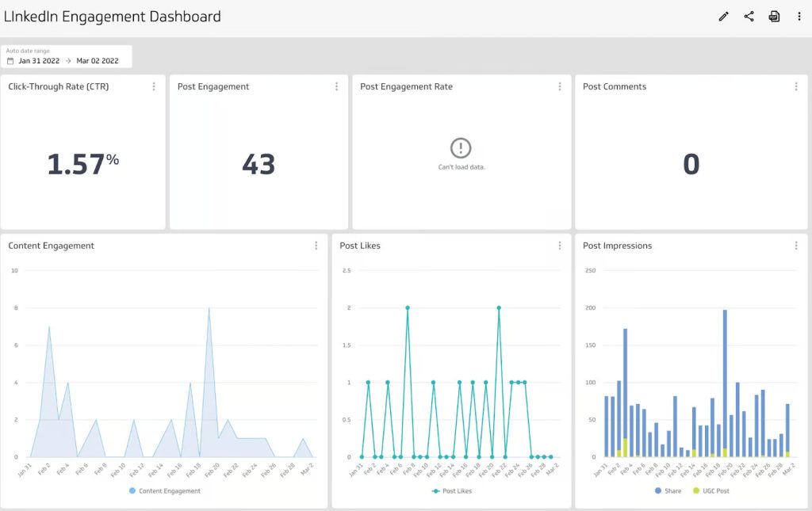This screenshot has height=511, width=812.
Task: Open Post Engagement card three-dot menu
Action: pyautogui.click(x=336, y=86)
